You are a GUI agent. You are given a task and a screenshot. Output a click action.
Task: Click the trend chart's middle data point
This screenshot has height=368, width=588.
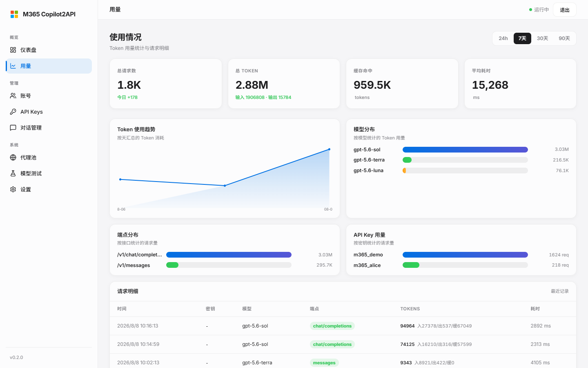pyautogui.click(x=225, y=186)
